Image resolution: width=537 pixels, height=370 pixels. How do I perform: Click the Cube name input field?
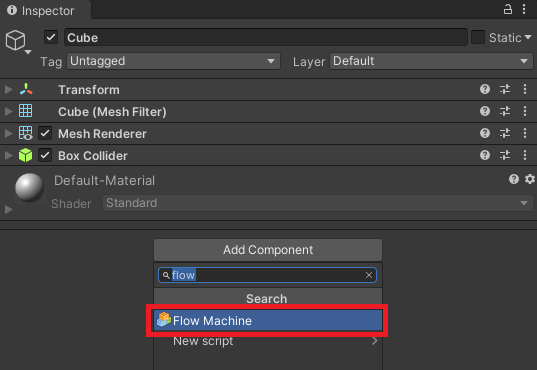pos(266,37)
